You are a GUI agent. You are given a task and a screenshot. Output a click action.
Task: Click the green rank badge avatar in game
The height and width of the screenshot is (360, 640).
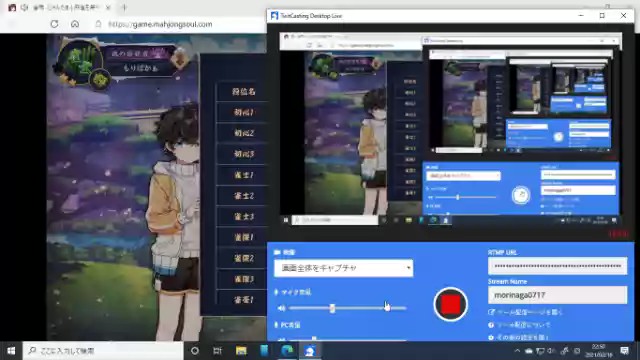[x=80, y=61]
